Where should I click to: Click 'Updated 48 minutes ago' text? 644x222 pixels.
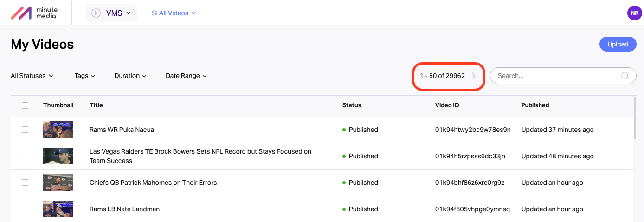[558, 156]
